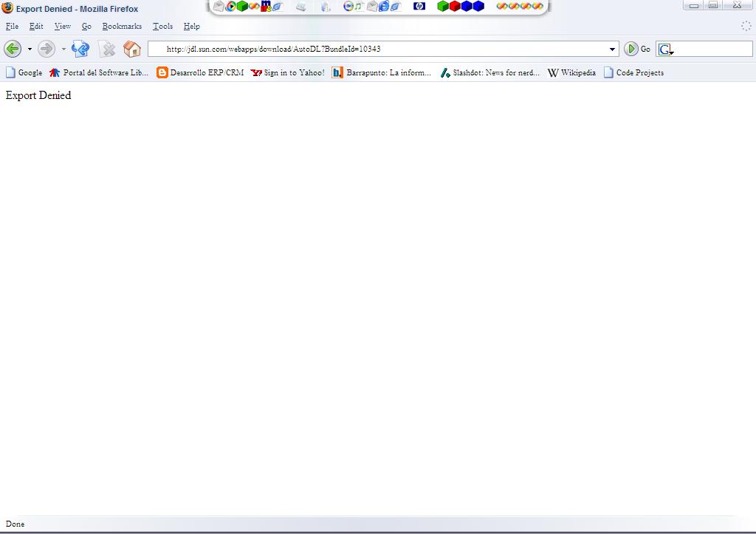Open the Google search engine selector
This screenshot has height=534, width=756.
point(666,49)
